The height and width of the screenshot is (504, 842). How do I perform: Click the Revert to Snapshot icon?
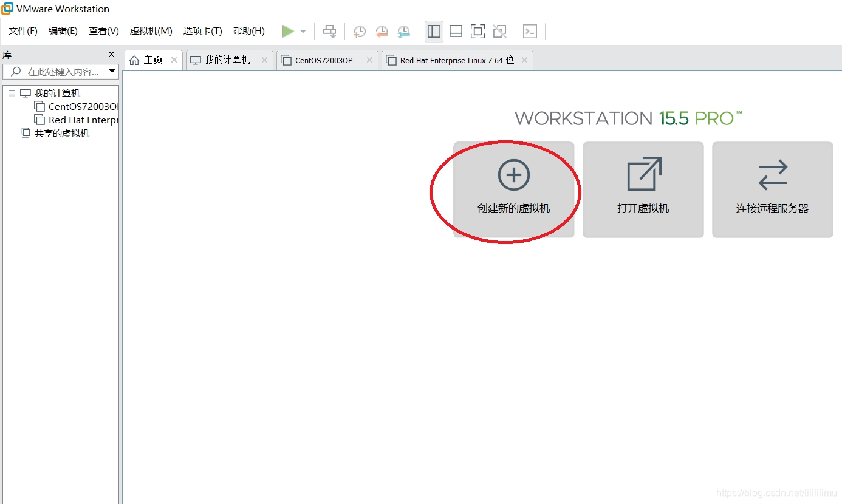pyautogui.click(x=382, y=32)
